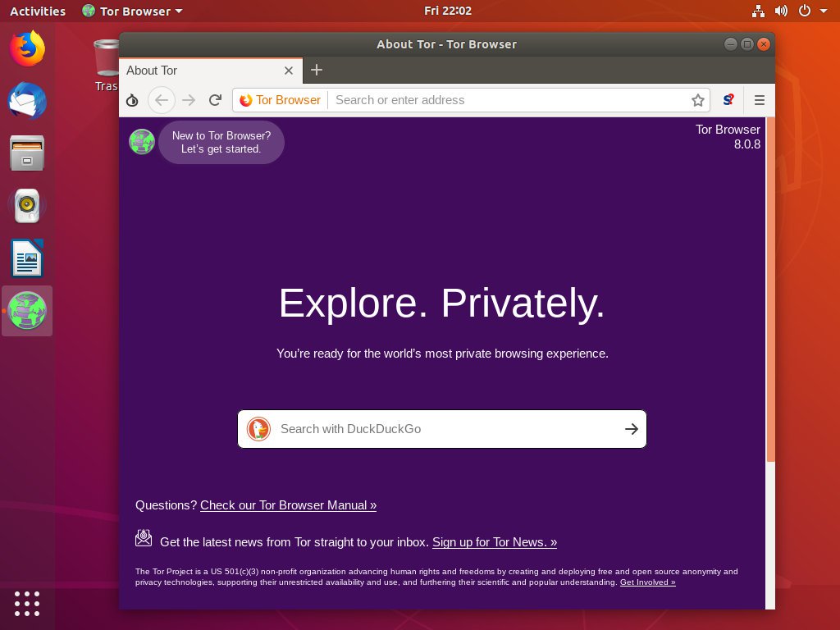This screenshot has height=630, width=840.
Task: Open a new browser tab
Action: 317,71
